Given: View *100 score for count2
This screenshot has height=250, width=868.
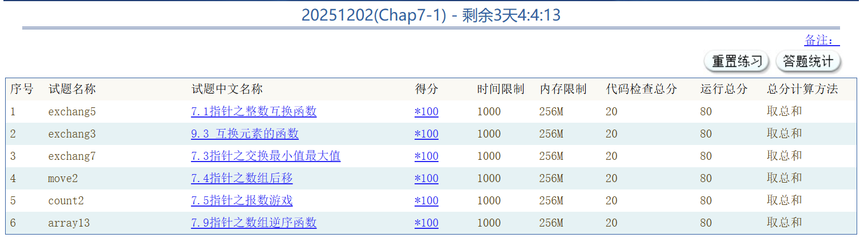Looking at the screenshot, I should pos(427,200).
